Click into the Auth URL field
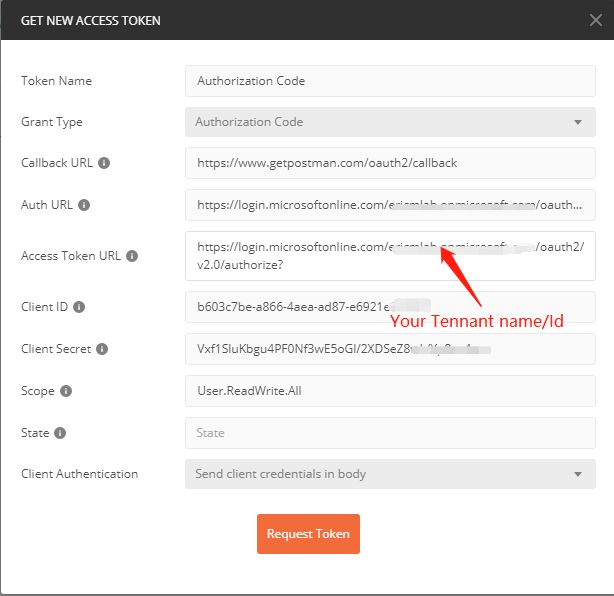 [x=390, y=205]
